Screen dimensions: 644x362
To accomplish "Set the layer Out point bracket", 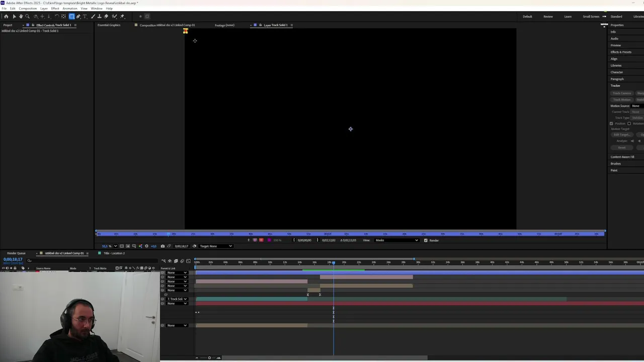I will pos(317,240).
